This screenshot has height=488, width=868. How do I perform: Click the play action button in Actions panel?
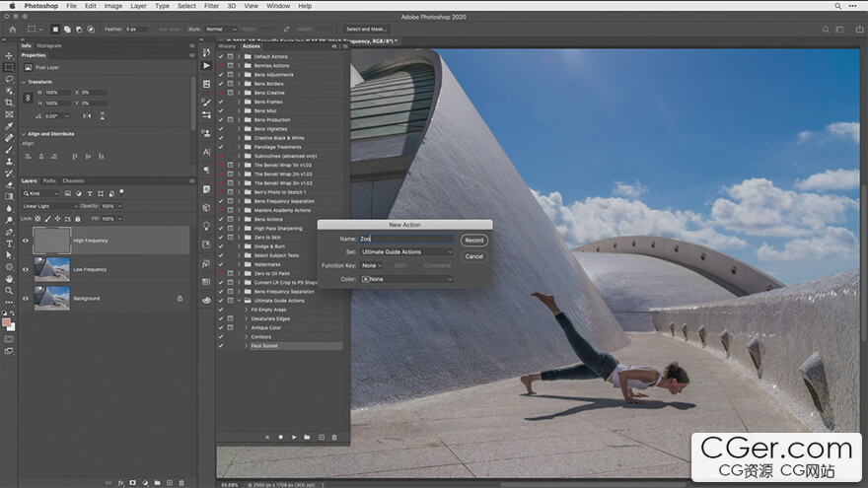click(x=294, y=436)
